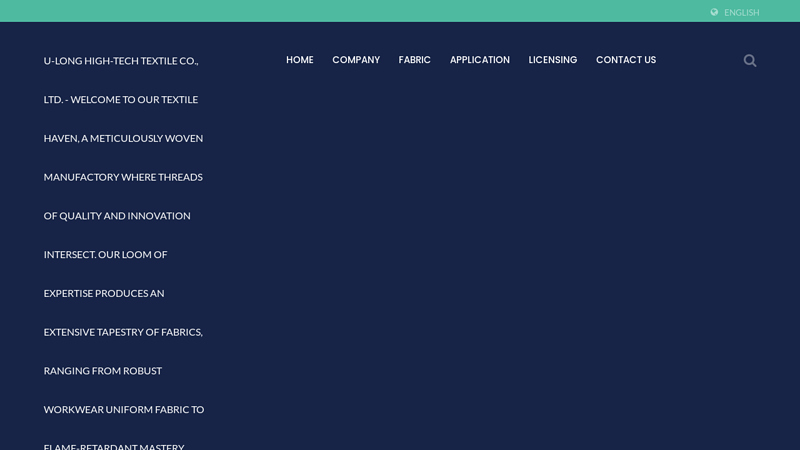Click the text line 'HAVEN, A METICULOUSLY WOVEN'
The height and width of the screenshot is (450, 800).
[123, 138]
